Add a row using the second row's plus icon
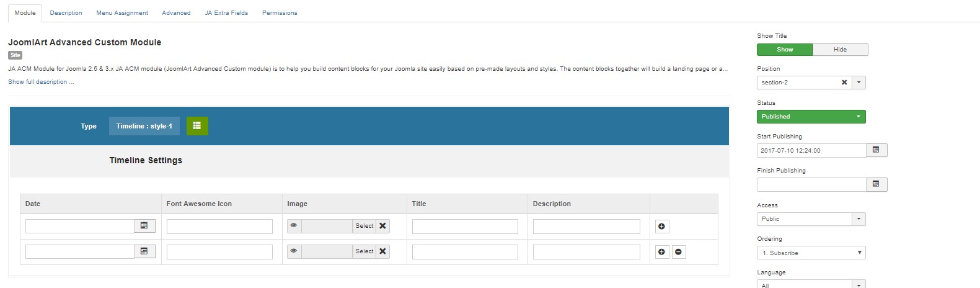 662,252
